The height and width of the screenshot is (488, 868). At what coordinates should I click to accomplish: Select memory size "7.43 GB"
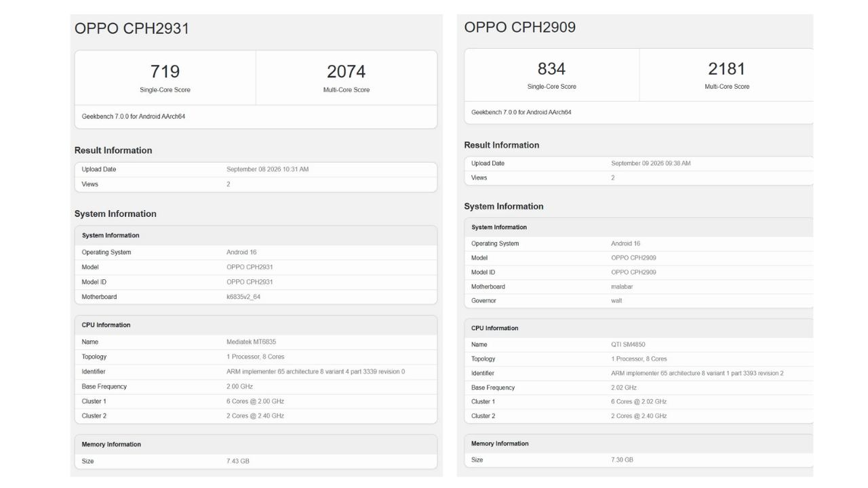(x=239, y=461)
